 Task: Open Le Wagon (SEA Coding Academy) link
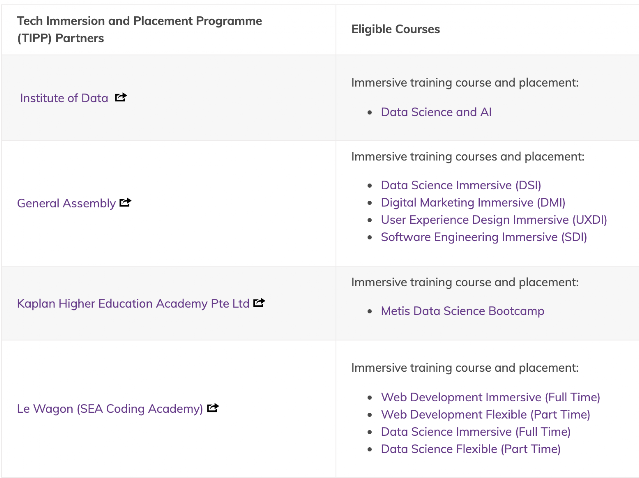click(110, 409)
